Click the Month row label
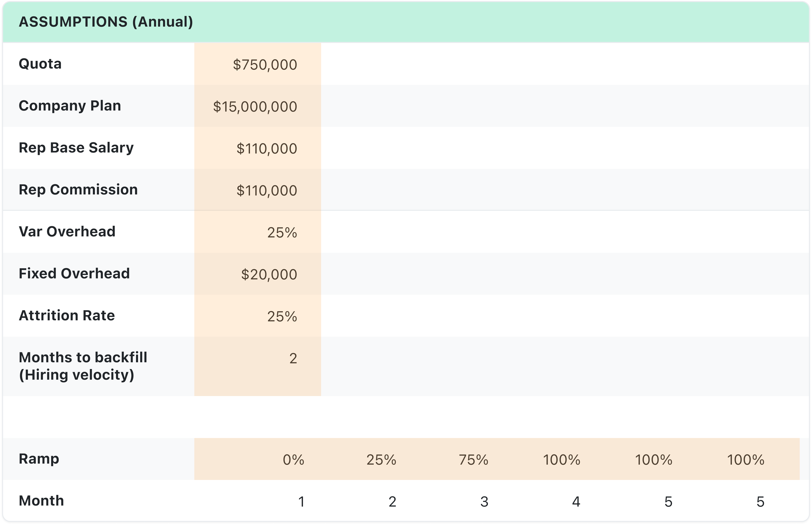 tap(41, 500)
